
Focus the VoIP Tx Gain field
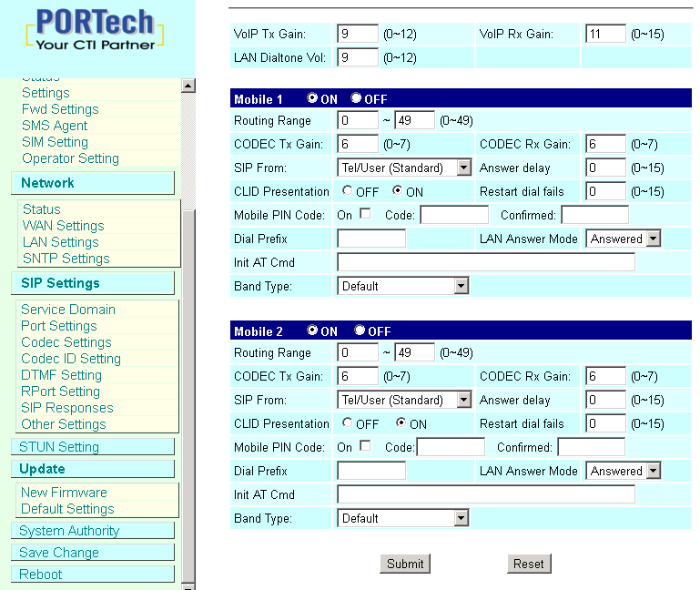coord(357,34)
